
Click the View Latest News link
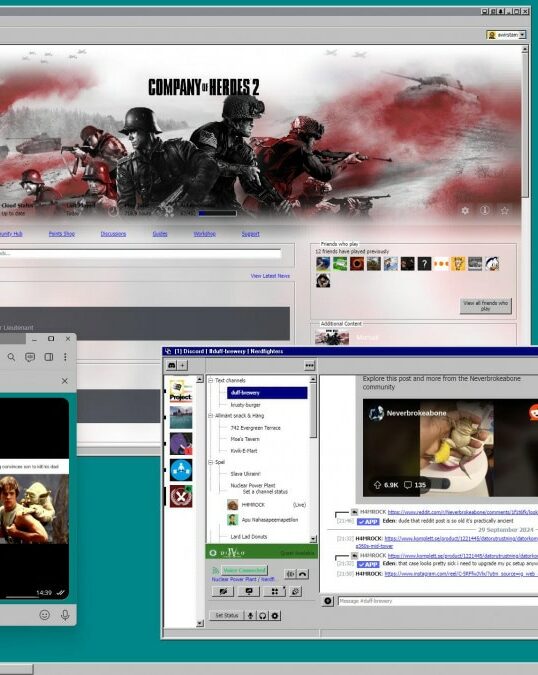tap(270, 276)
